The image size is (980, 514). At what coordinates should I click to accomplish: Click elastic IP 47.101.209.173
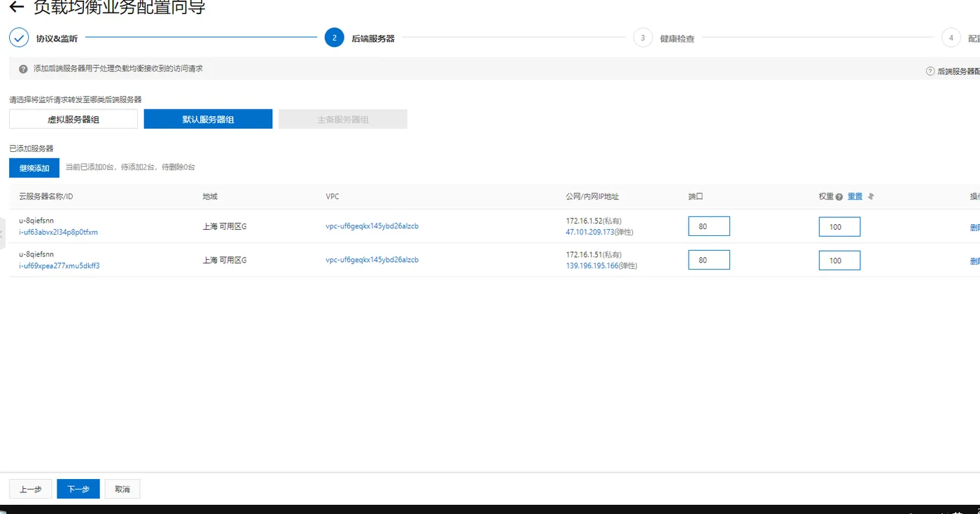[x=589, y=232]
